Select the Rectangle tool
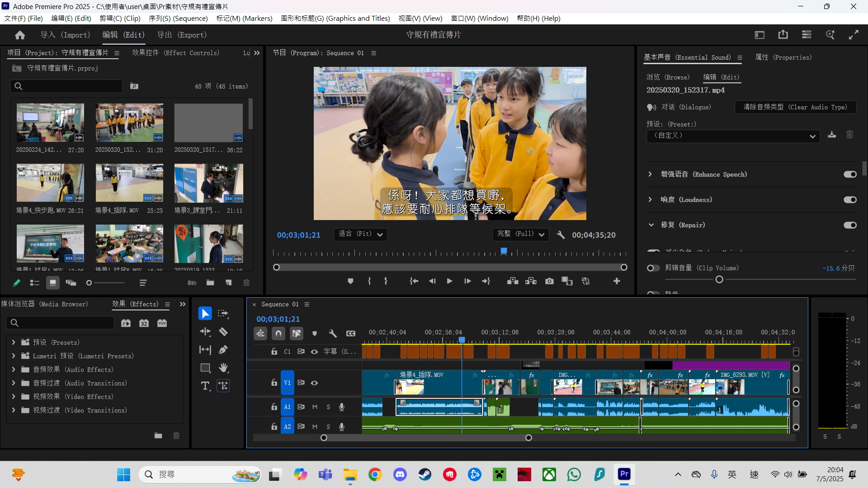The image size is (868, 488). 205,368
